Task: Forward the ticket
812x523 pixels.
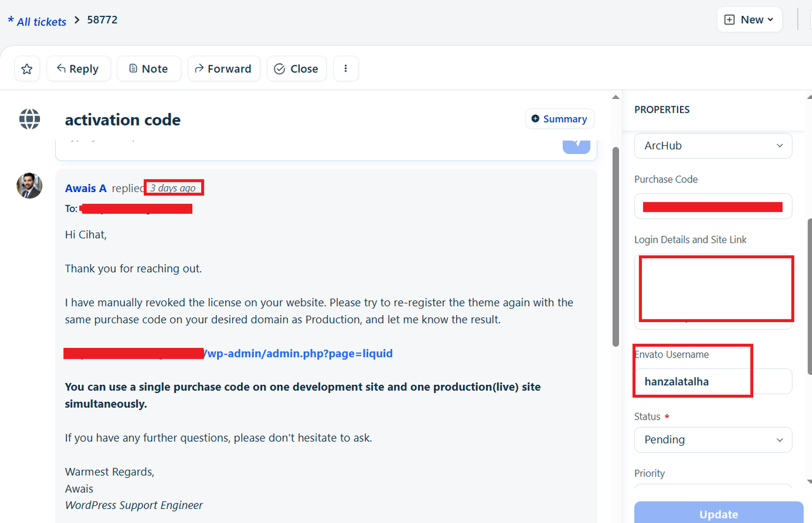Action: coord(224,69)
